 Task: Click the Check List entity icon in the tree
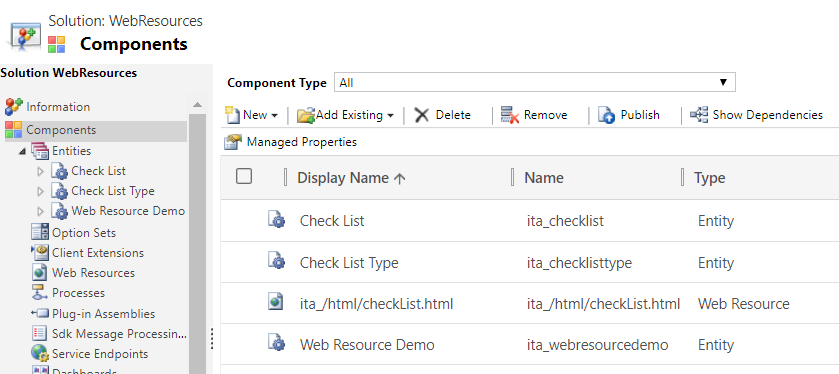point(59,172)
